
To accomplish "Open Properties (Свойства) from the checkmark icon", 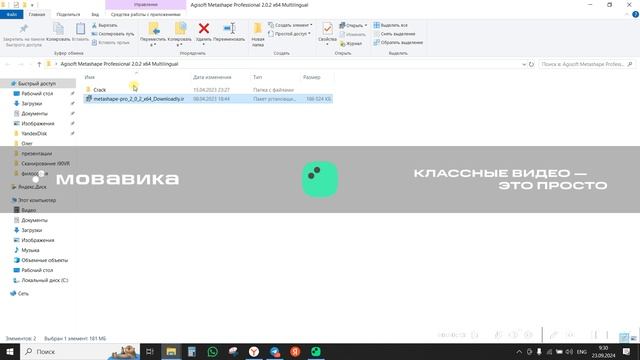I will (327, 29).
